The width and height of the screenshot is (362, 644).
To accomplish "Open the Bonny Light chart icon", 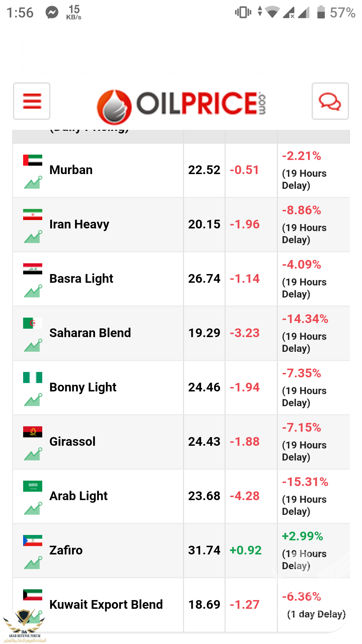I will pyautogui.click(x=33, y=400).
